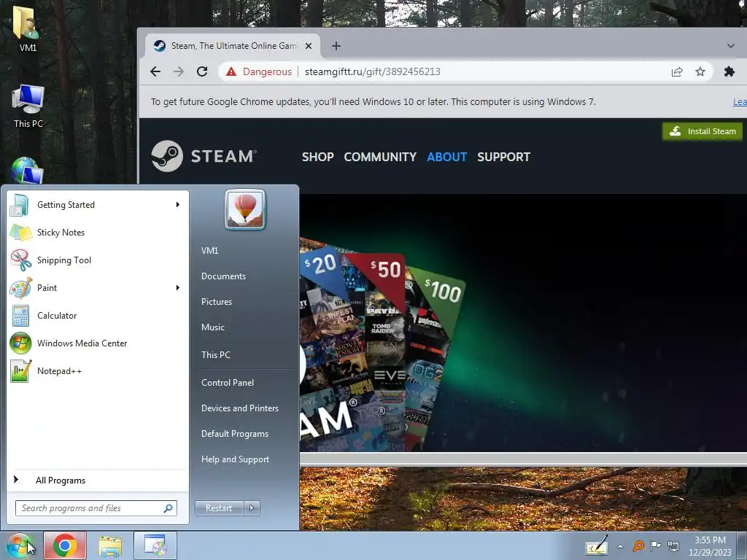
Task: Open File Explorer from the taskbar
Action: [x=110, y=545]
